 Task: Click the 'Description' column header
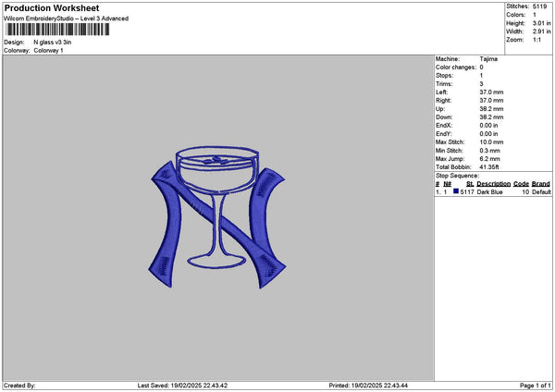493,184
